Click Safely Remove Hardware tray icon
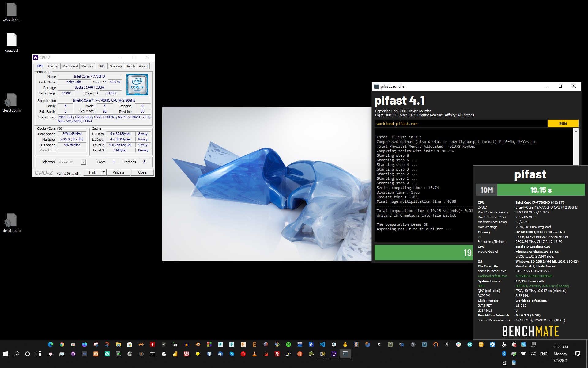The image size is (588, 368). (514, 354)
